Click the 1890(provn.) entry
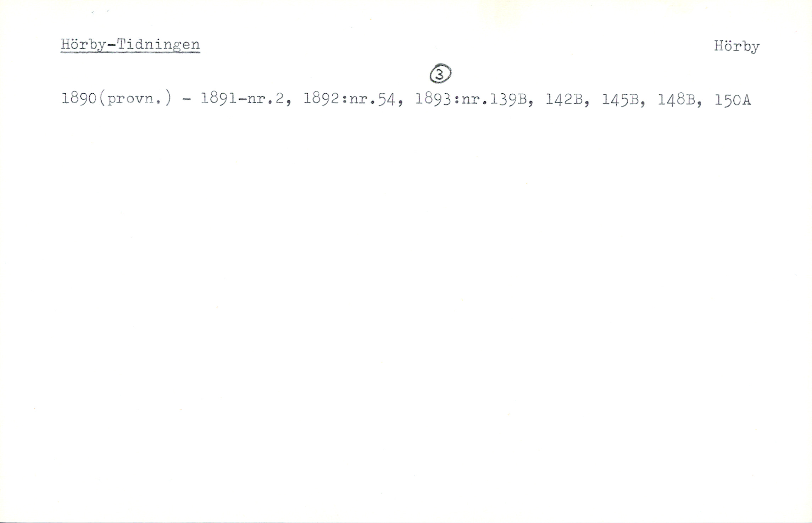 (x=117, y=99)
